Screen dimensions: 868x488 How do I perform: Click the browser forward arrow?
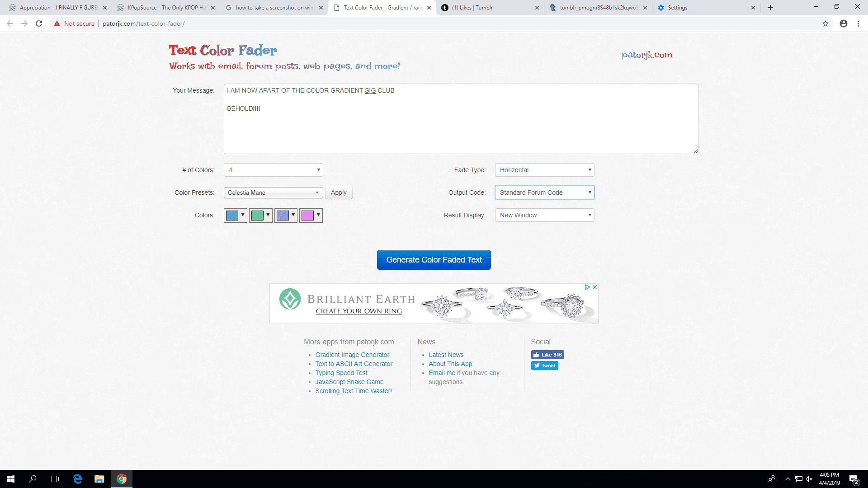coord(24,23)
